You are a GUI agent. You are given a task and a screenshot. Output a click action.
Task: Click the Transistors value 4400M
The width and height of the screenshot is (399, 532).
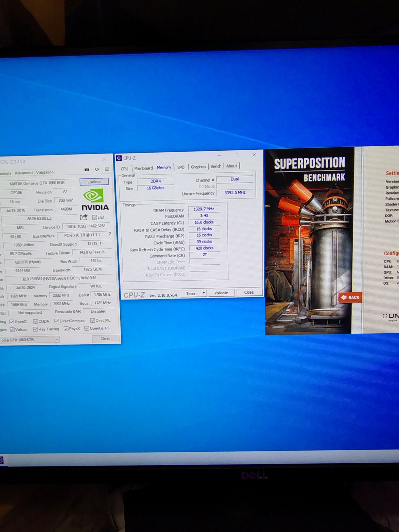point(66,209)
